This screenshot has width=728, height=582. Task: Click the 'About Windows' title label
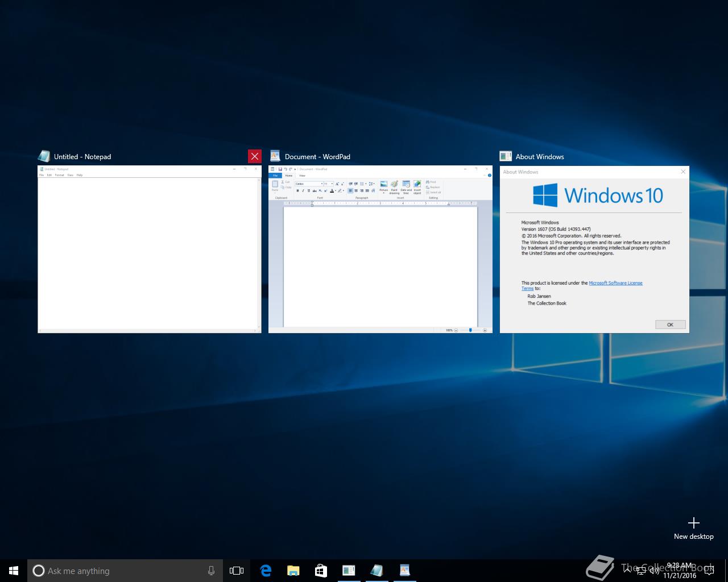(540, 156)
